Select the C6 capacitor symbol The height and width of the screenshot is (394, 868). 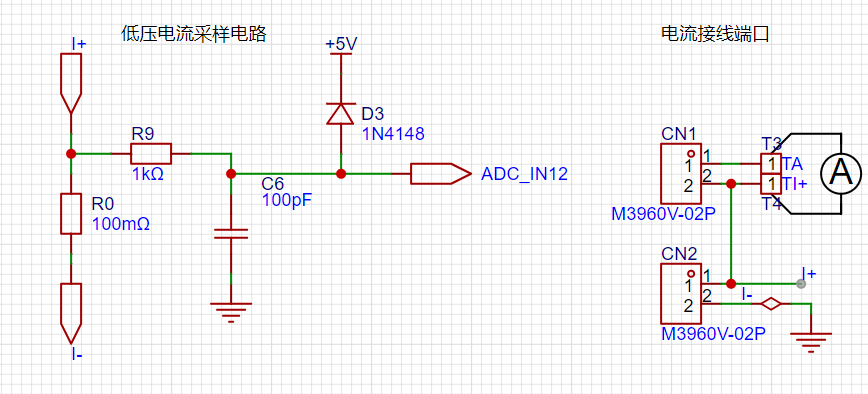point(231,233)
